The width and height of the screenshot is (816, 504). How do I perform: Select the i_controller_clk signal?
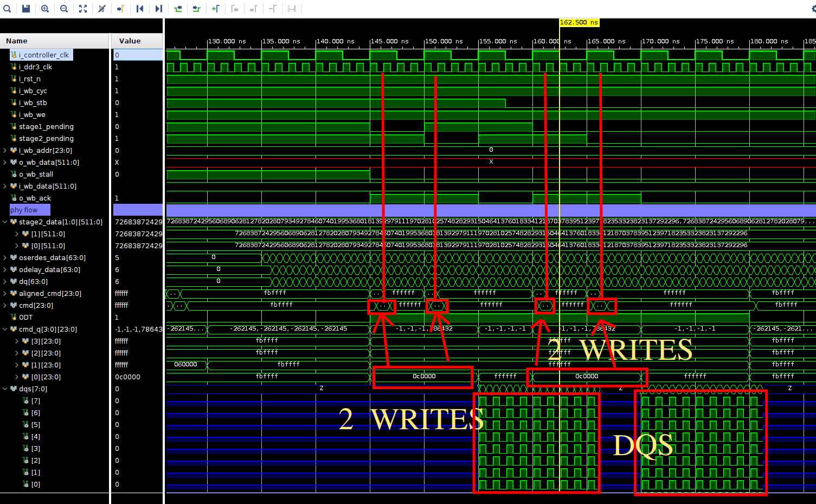click(41, 55)
